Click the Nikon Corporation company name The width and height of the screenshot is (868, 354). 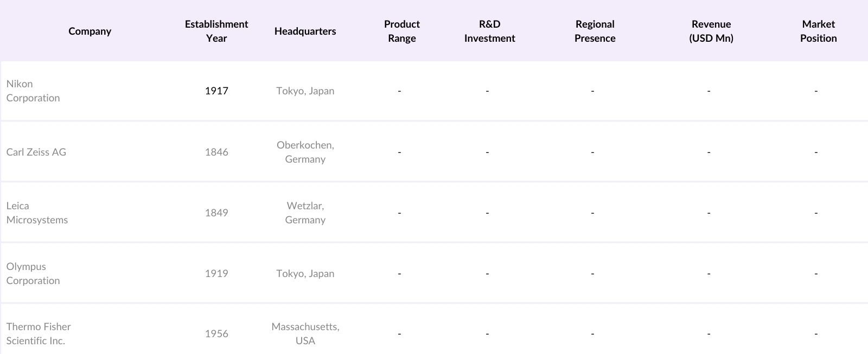tap(33, 91)
